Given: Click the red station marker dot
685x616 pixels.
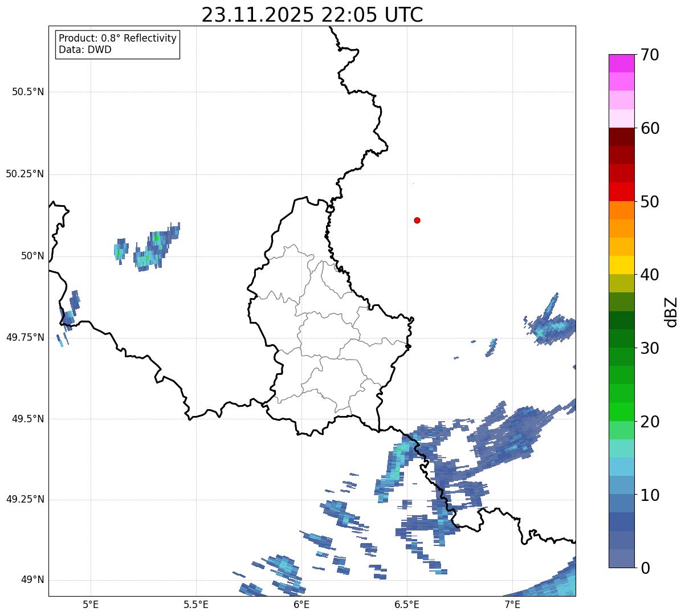Looking at the screenshot, I should [x=417, y=220].
